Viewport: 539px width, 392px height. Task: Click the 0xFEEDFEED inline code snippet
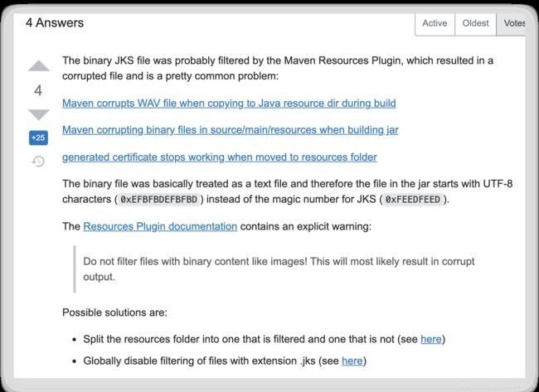click(x=412, y=199)
